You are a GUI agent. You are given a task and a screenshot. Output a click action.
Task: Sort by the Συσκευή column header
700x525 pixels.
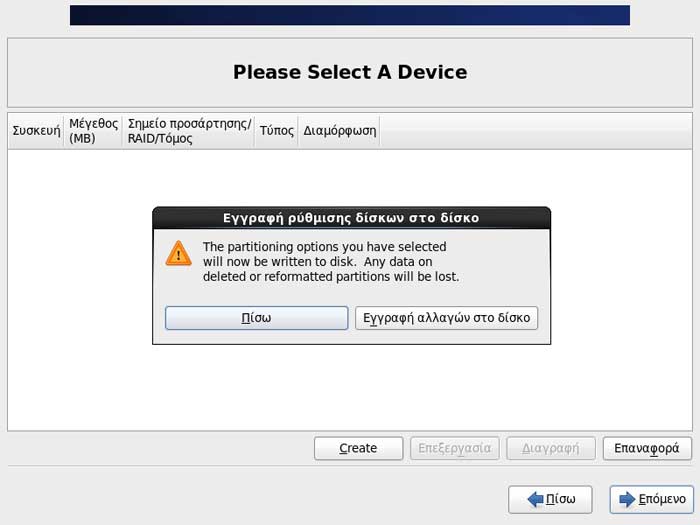[x=36, y=131]
